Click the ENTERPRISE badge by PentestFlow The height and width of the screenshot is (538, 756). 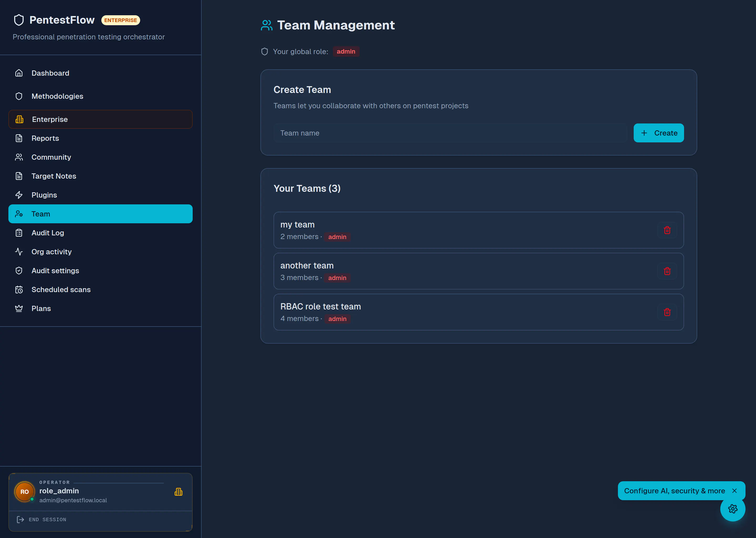(x=120, y=20)
